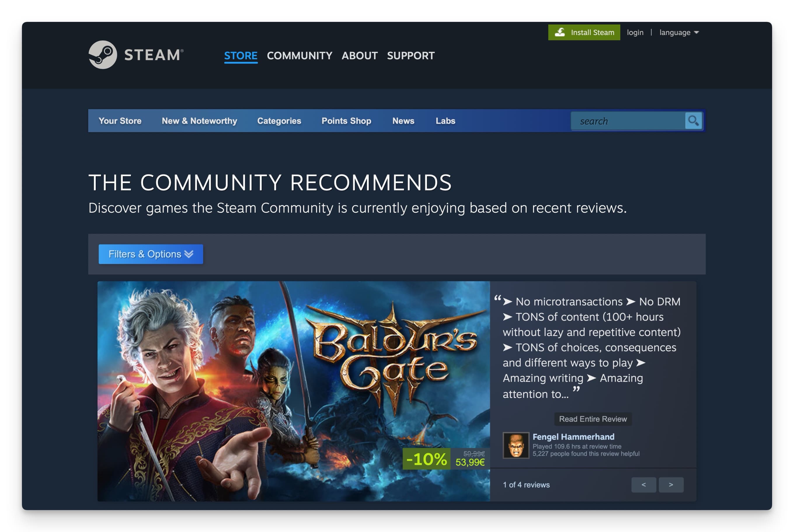The image size is (794, 532).
Task: Go to the Points Shop
Action: [x=346, y=121]
